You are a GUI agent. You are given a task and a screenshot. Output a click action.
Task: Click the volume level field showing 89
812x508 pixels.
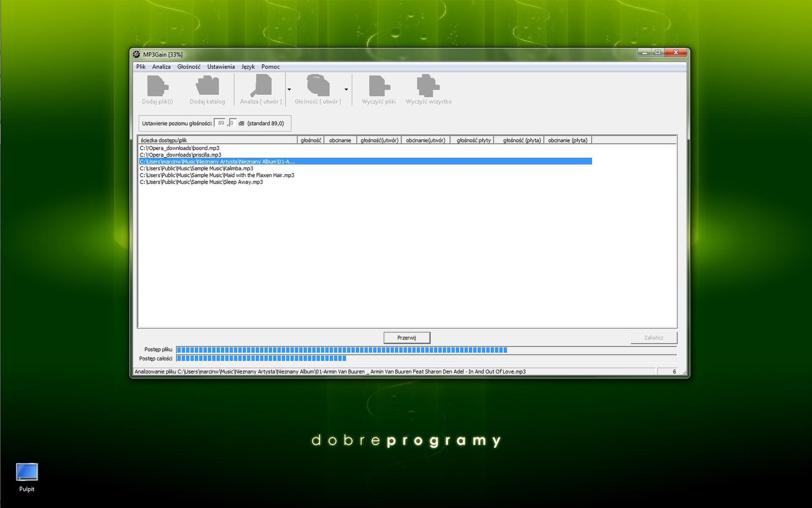[x=220, y=123]
